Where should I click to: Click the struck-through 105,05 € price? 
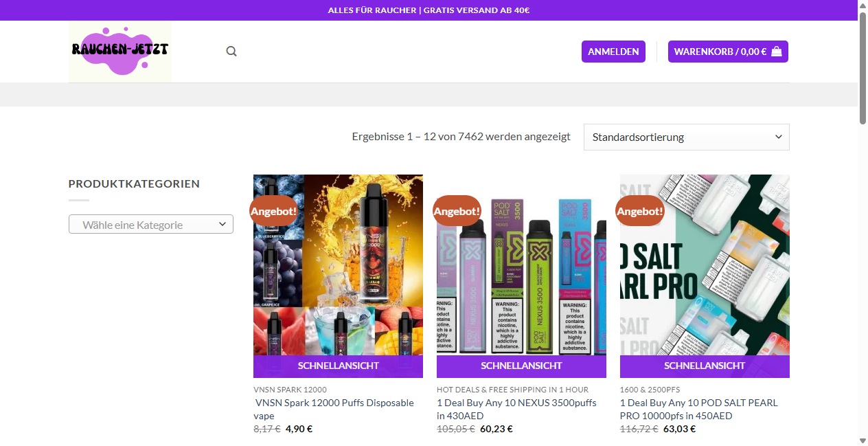(x=456, y=429)
